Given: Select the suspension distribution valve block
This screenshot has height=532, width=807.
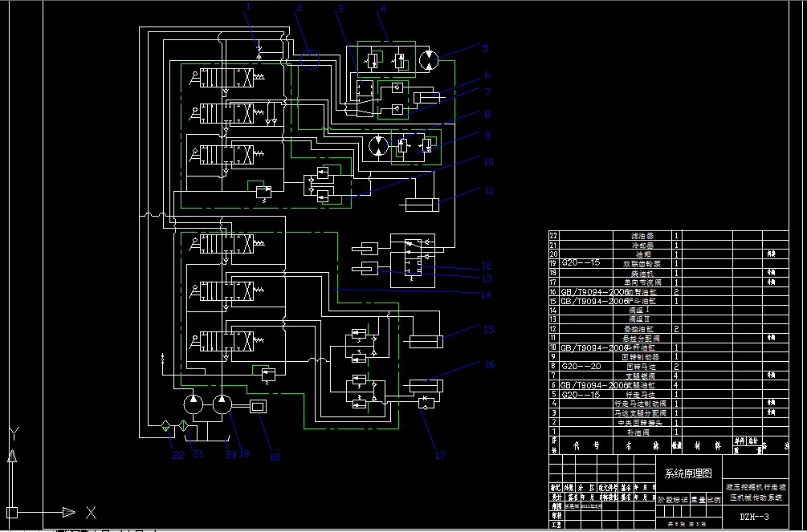Looking at the screenshot, I should pyautogui.click(x=412, y=261).
